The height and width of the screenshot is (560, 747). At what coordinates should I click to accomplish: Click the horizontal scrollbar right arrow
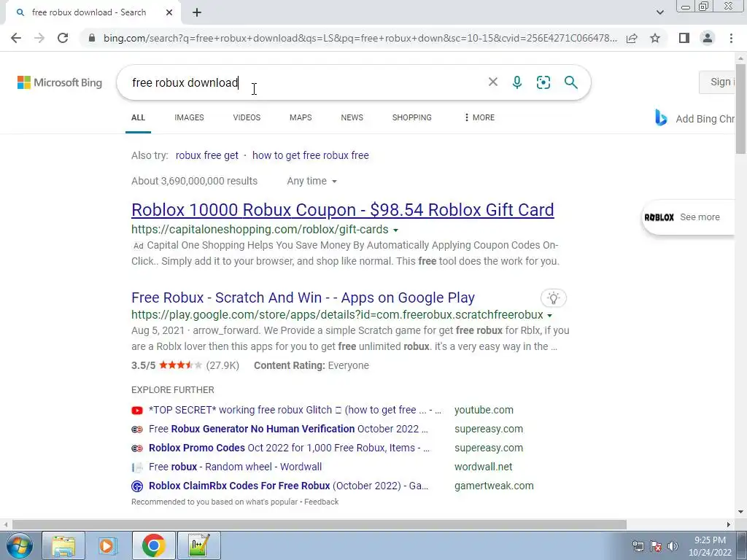[x=729, y=524]
